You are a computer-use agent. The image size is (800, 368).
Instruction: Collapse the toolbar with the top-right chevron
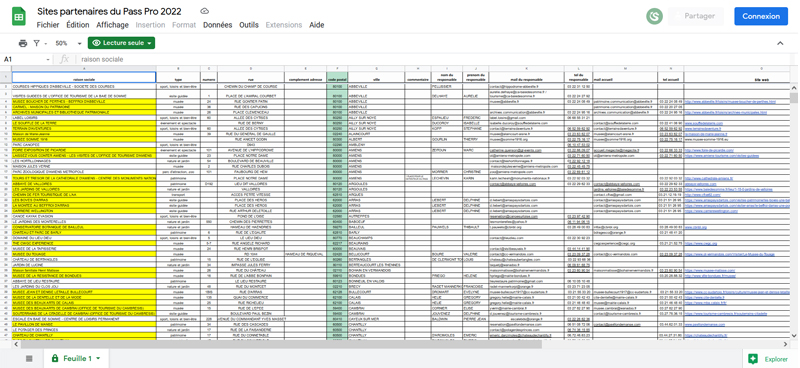tap(780, 43)
